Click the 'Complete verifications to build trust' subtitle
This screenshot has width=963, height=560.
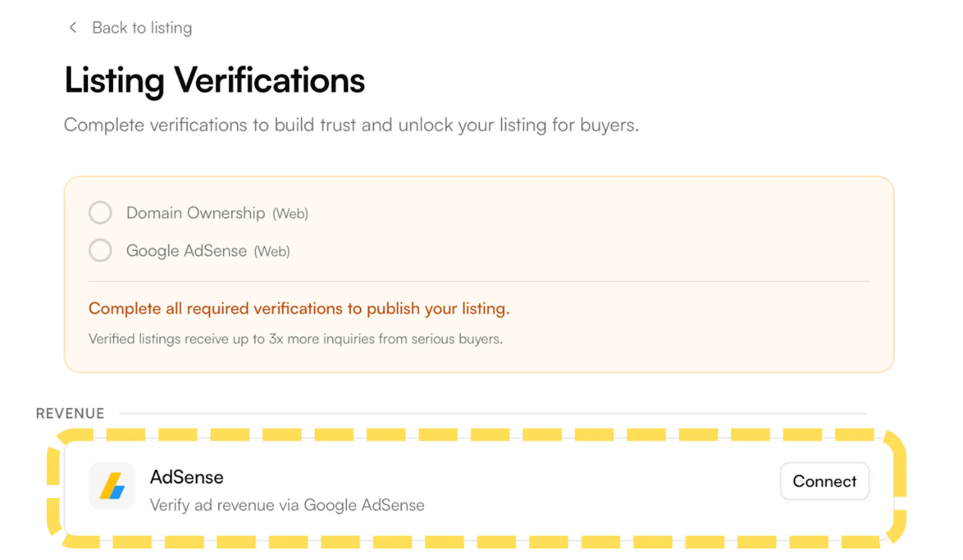pyautogui.click(x=351, y=125)
